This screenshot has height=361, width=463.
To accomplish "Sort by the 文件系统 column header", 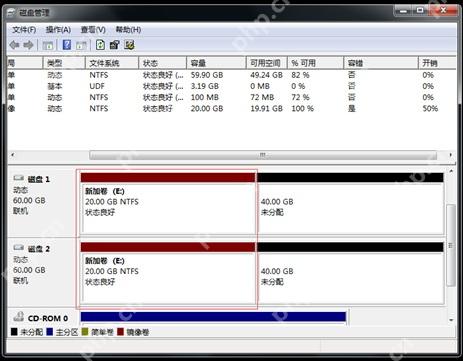I will click(112, 63).
